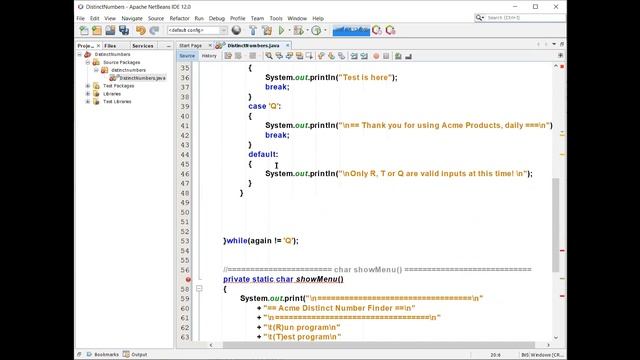Viewport: 640px width, 360px height.
Task: Collapse the DistinctNumbers project node
Action: pyautogui.click(x=80, y=54)
